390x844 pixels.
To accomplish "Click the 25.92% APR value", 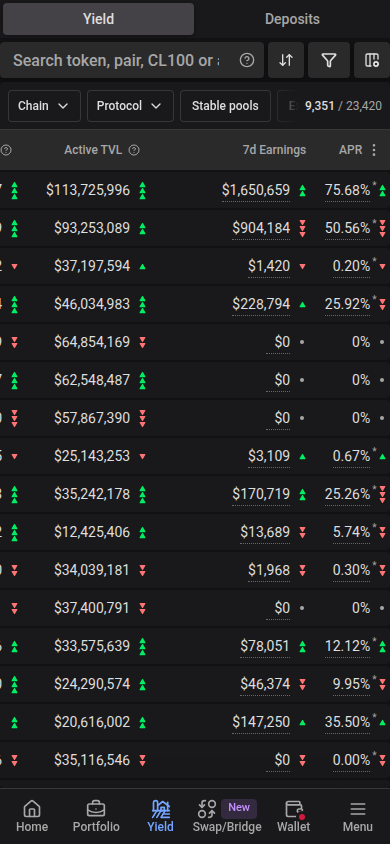I will [x=348, y=305].
